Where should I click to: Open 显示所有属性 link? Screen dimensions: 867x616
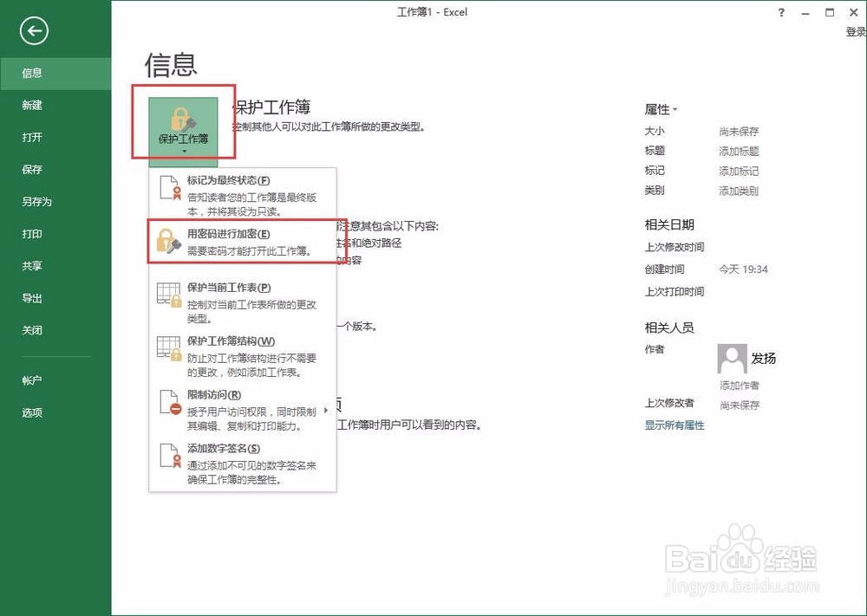coord(675,425)
